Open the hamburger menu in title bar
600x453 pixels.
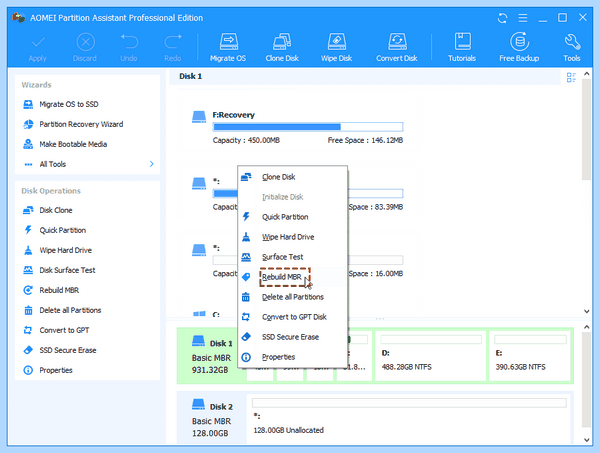[523, 18]
